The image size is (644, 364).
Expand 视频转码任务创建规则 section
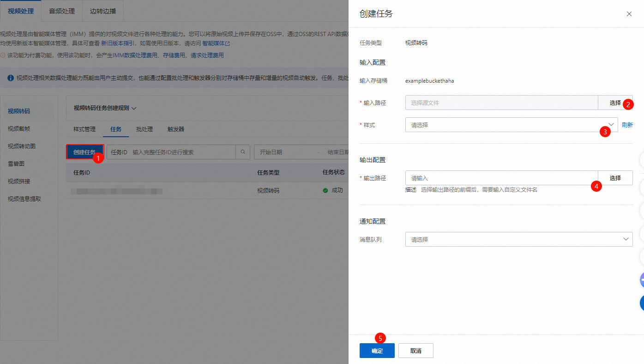point(105,108)
